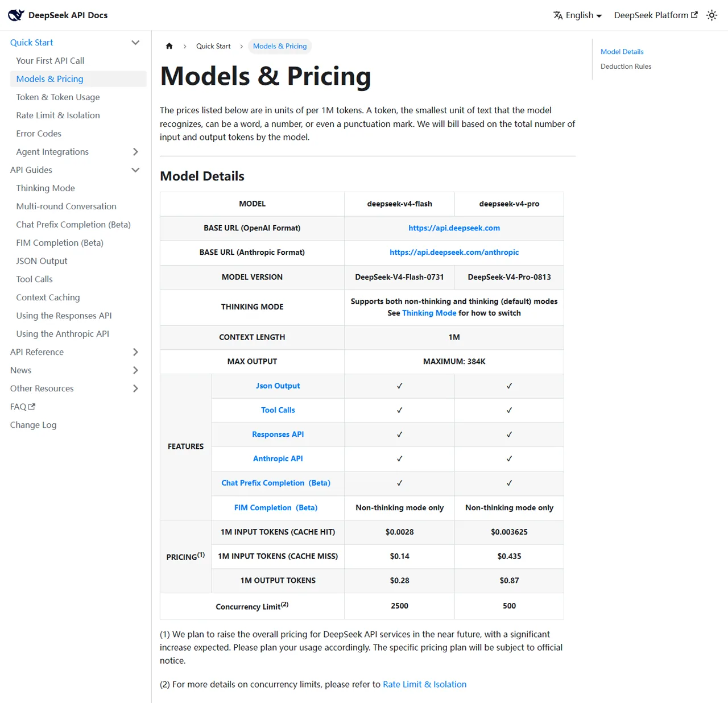Click Json Output checkmark for deepseek-v4-flash
Image resolution: width=728 pixels, height=703 pixels.
(x=399, y=386)
